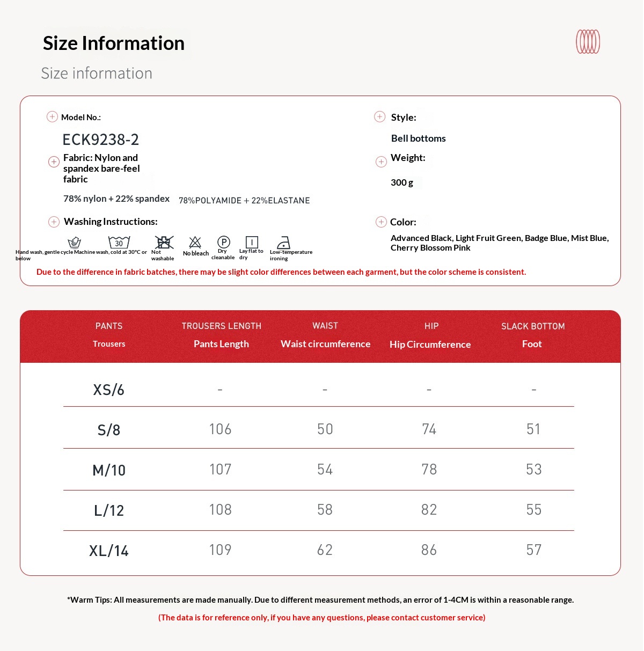Screen dimensions: 644x651
Task: Click the plus icon next to Weight
Action: click(x=381, y=162)
